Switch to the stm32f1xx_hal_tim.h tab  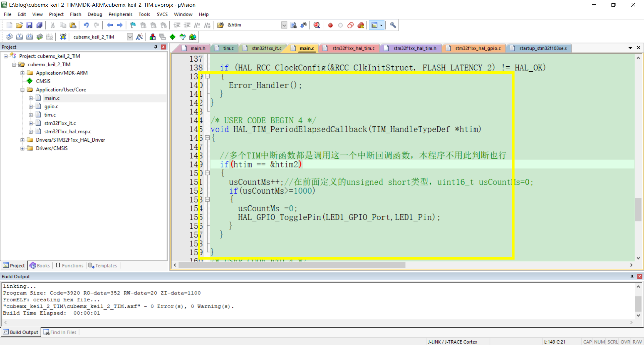[412, 48]
